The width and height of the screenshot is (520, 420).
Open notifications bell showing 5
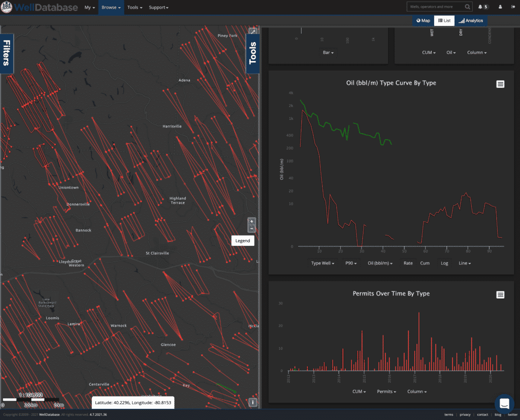(x=483, y=7)
